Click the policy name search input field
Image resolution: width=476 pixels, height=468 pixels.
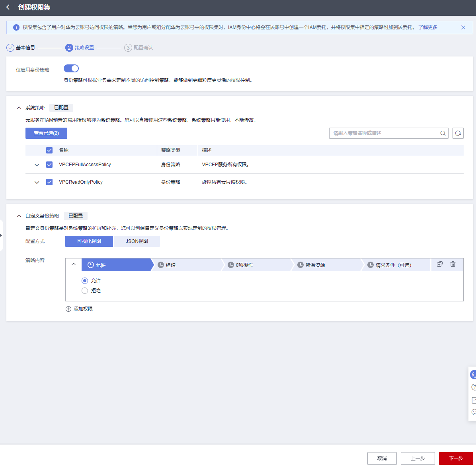click(384, 133)
